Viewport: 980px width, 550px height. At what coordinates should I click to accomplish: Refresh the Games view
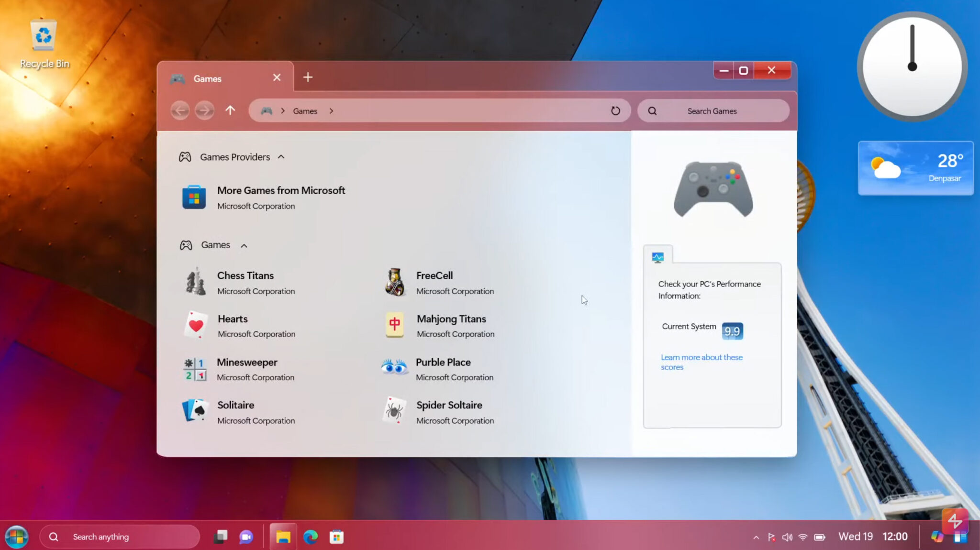(615, 110)
